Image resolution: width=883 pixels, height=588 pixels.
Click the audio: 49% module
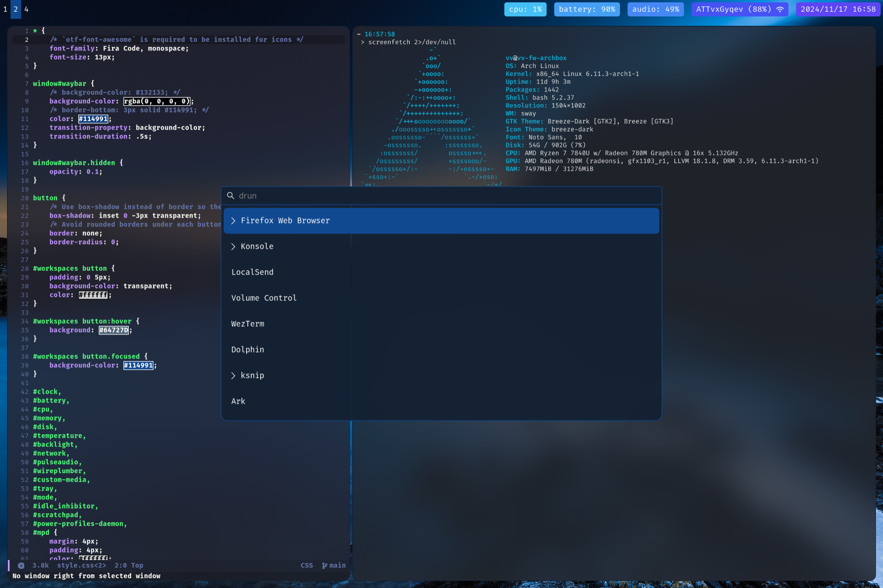click(656, 9)
